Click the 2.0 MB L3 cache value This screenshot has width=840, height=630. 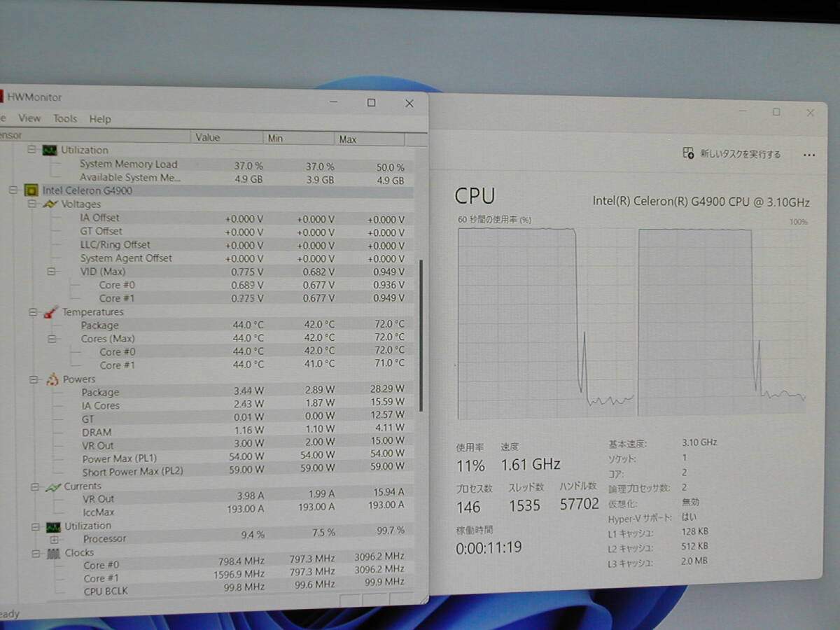point(694,561)
